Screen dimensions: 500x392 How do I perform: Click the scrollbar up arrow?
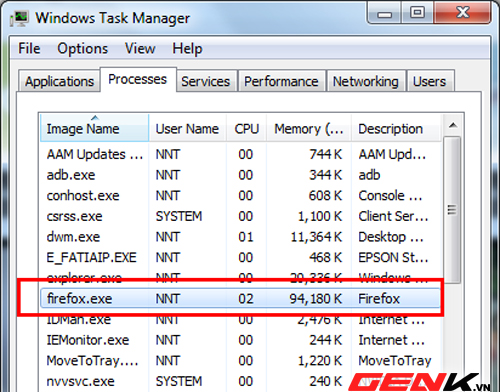(453, 126)
